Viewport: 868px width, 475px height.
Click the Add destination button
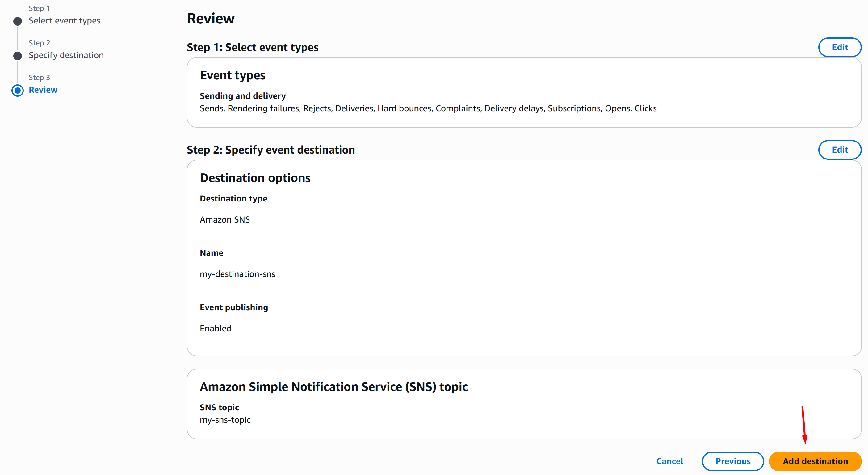[x=815, y=461]
